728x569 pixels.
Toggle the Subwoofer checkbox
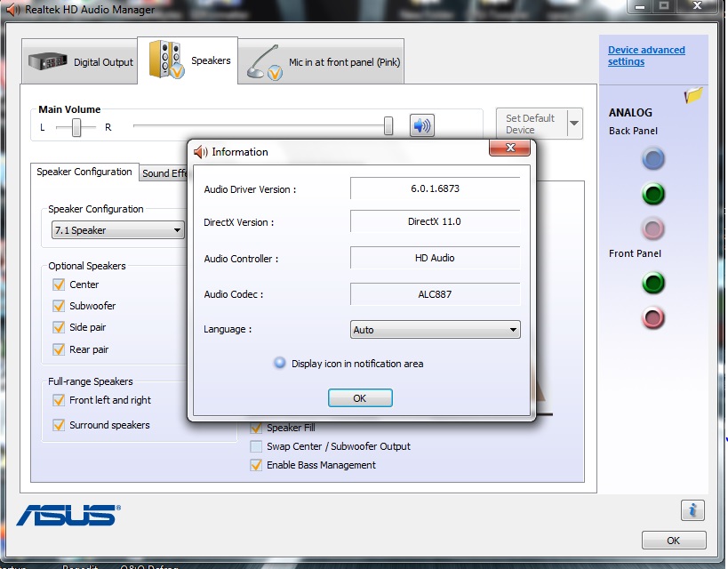[x=59, y=306]
